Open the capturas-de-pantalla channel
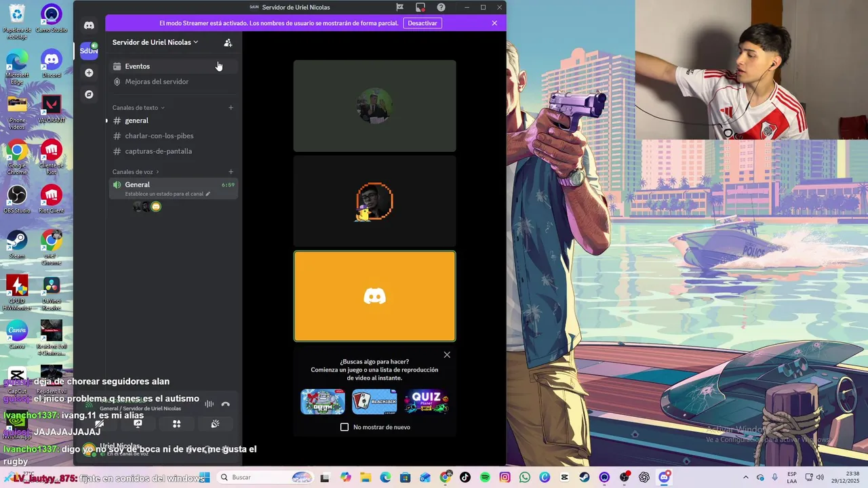Viewport: 868px width, 488px height. [173, 151]
